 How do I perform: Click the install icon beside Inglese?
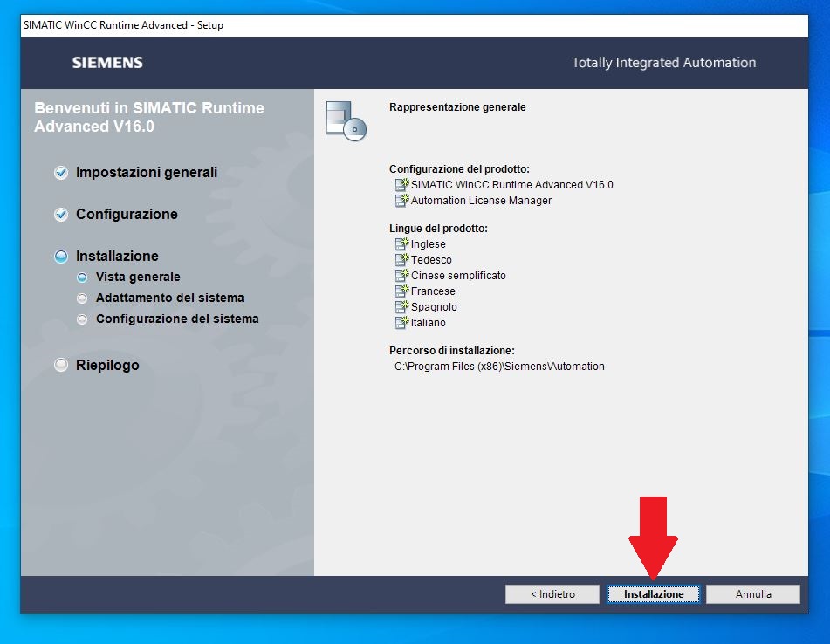(402, 243)
